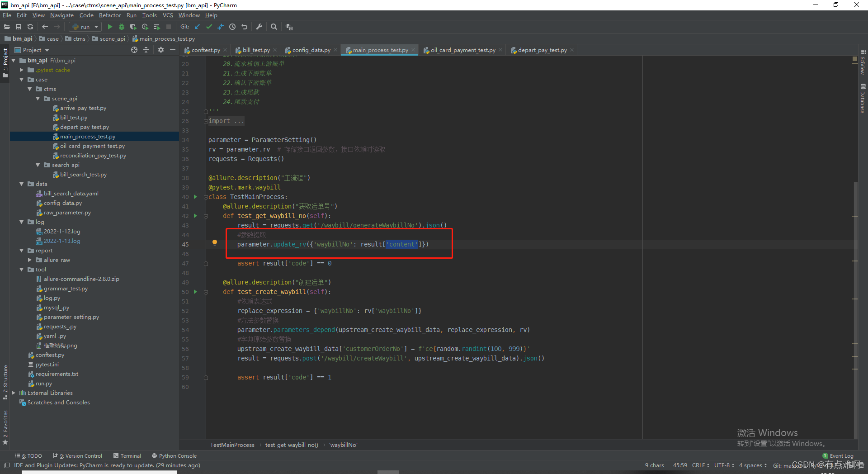Screen dimensions: 868x474
Task: Collapse the ctms folder
Action: pyautogui.click(x=30, y=89)
